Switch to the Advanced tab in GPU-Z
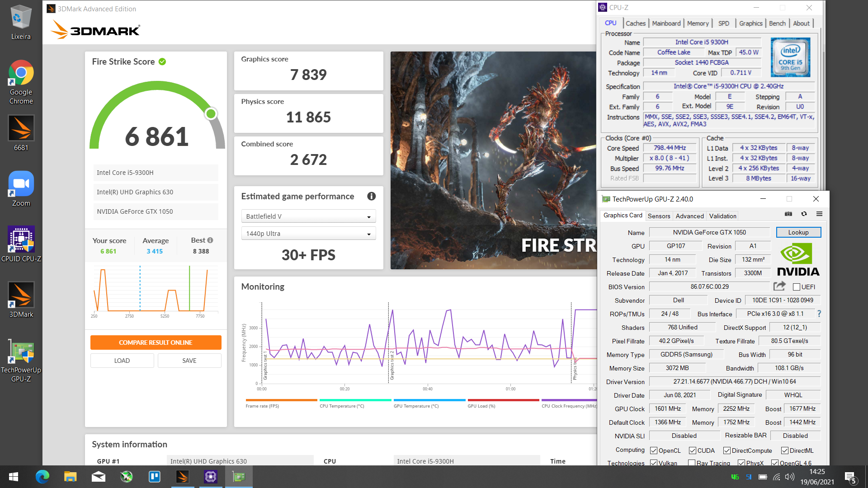This screenshot has height=488, width=868. coord(690,216)
